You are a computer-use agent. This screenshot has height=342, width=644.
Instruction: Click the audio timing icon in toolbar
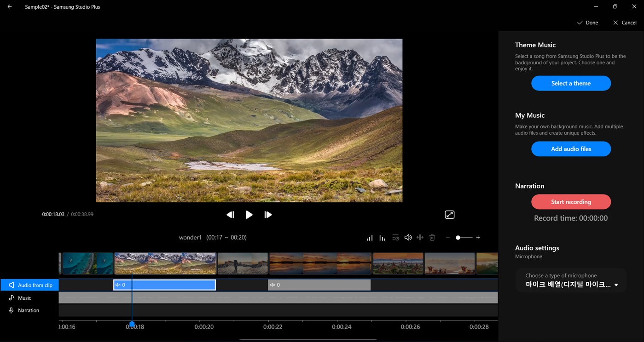(x=395, y=238)
